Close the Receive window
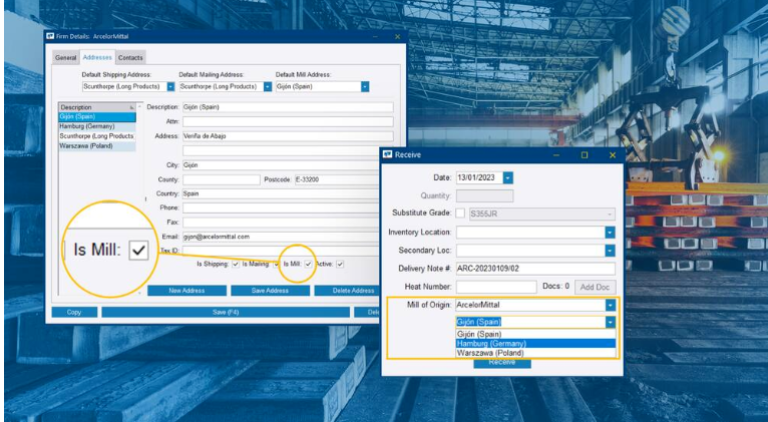 click(612, 155)
